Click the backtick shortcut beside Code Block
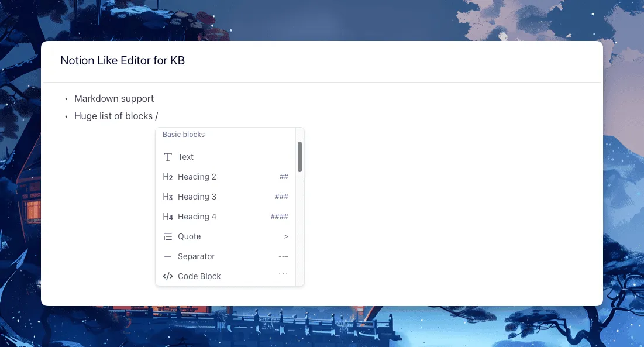Screen dimensions: 644x347 pyautogui.click(x=283, y=274)
